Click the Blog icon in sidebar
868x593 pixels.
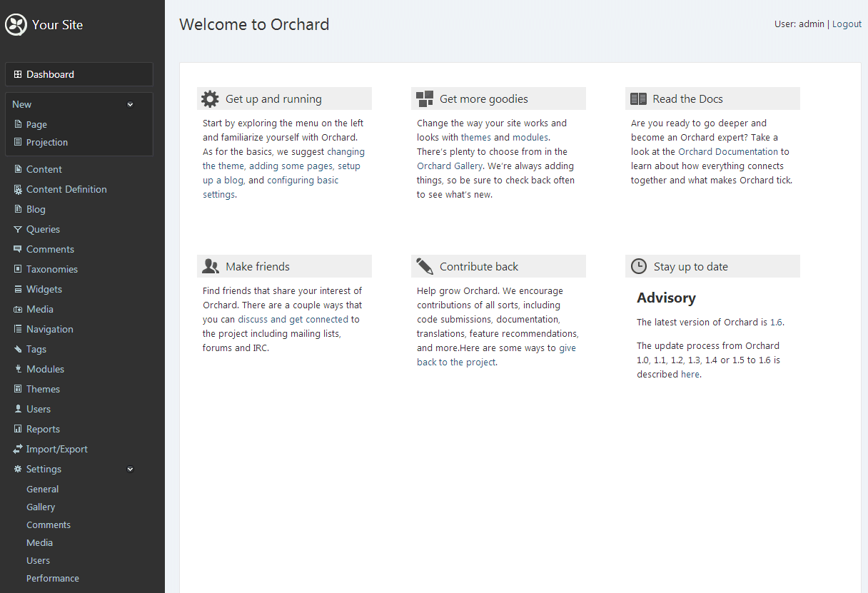pos(19,209)
